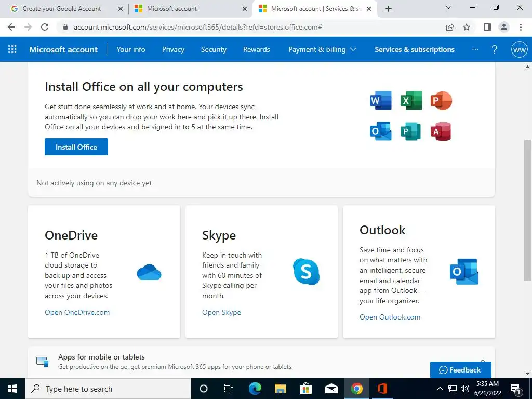The height and width of the screenshot is (399, 532).
Task: Click the Microsoft account home title
Action: pyautogui.click(x=63, y=49)
